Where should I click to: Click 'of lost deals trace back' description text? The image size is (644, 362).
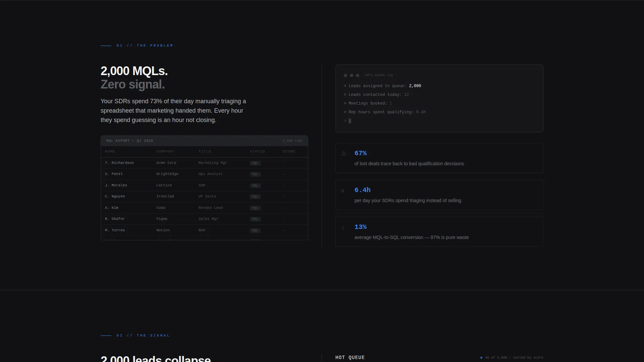(x=409, y=164)
